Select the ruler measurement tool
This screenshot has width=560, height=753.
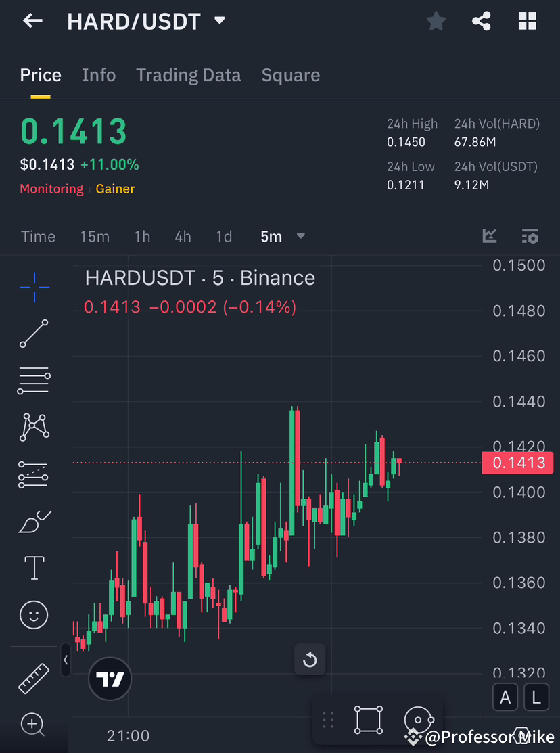point(34,679)
